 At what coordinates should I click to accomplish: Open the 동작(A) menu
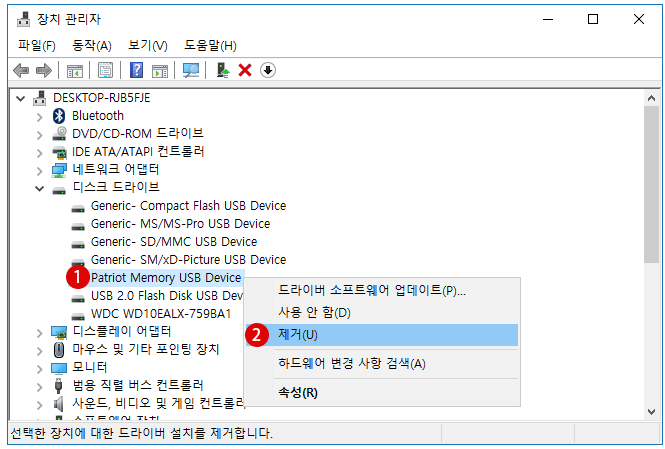coord(92,45)
